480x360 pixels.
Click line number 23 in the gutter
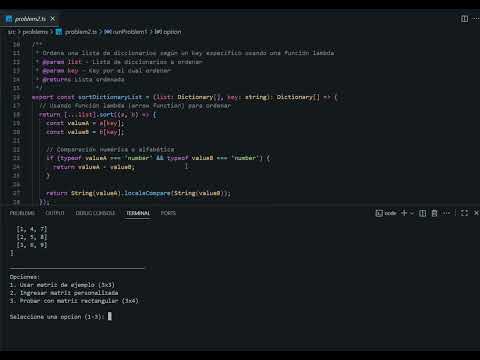point(16,158)
